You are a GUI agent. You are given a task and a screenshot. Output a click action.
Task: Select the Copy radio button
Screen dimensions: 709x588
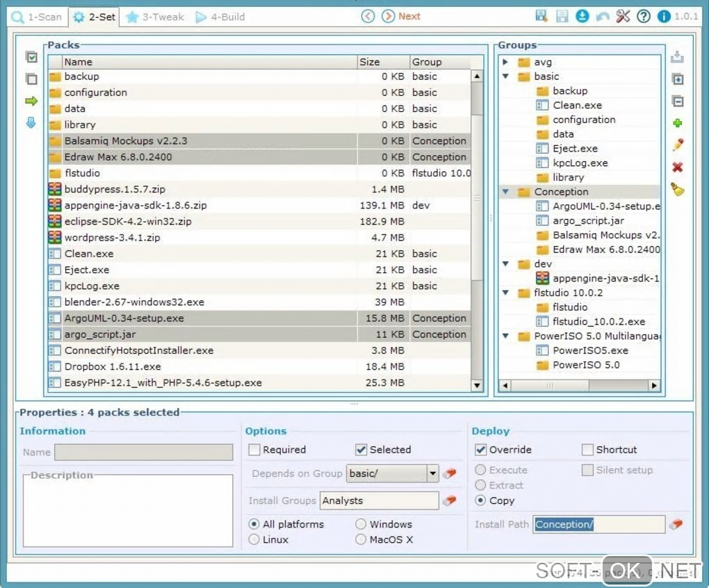pos(480,500)
